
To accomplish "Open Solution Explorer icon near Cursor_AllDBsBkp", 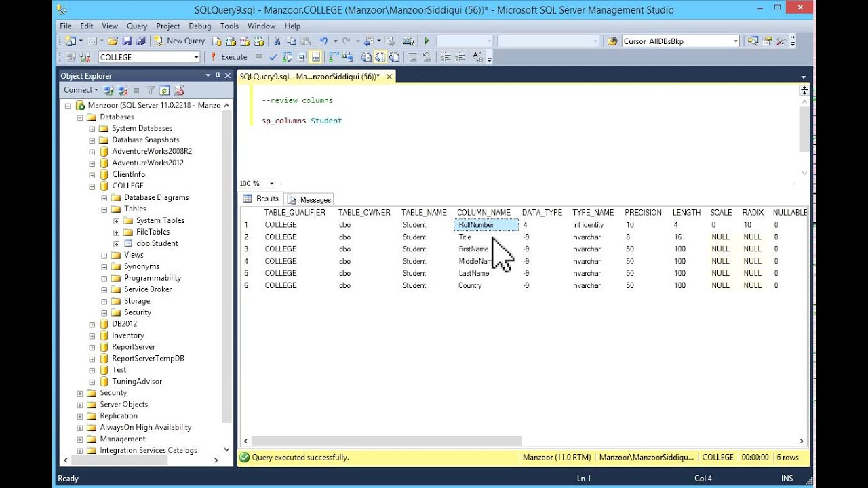I will click(x=753, y=41).
